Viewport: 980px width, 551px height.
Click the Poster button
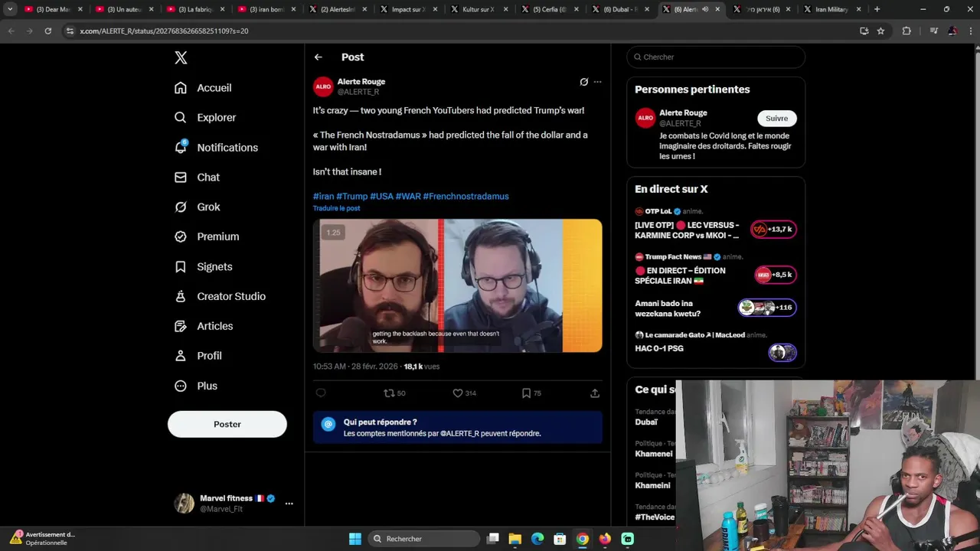pyautogui.click(x=227, y=424)
